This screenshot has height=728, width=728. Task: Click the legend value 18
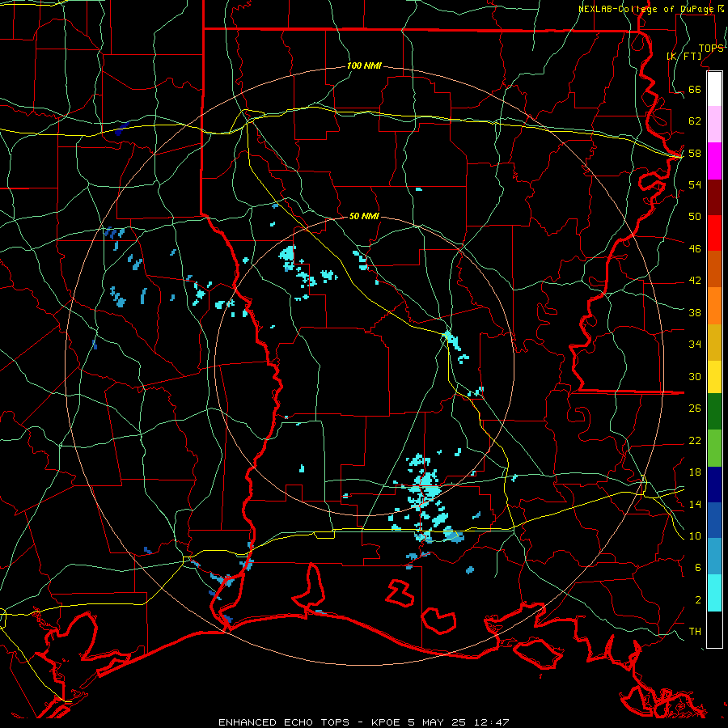point(695,472)
